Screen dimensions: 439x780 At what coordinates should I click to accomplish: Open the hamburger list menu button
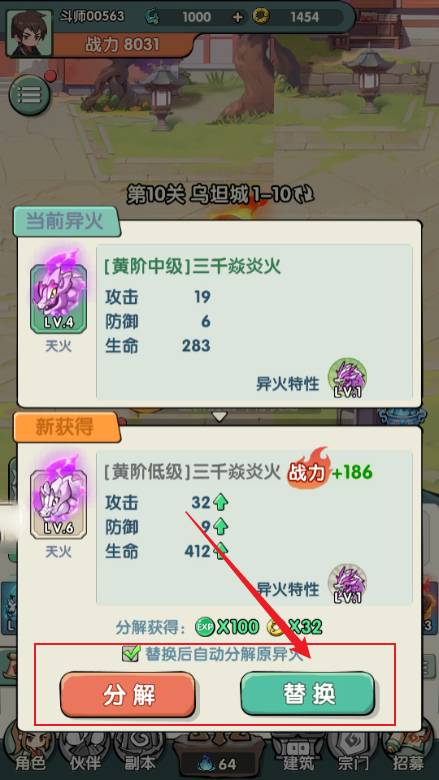[x=30, y=95]
